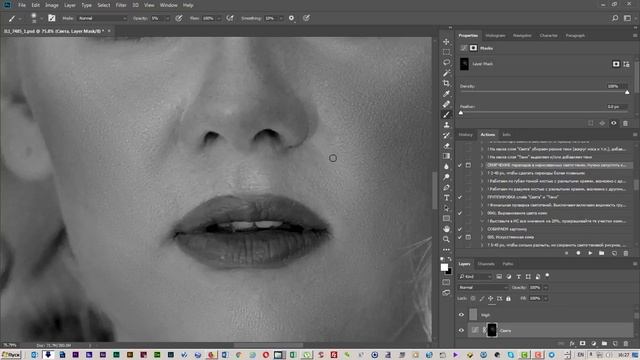Select the Dodge tool
640x360 pixels.
(447, 177)
